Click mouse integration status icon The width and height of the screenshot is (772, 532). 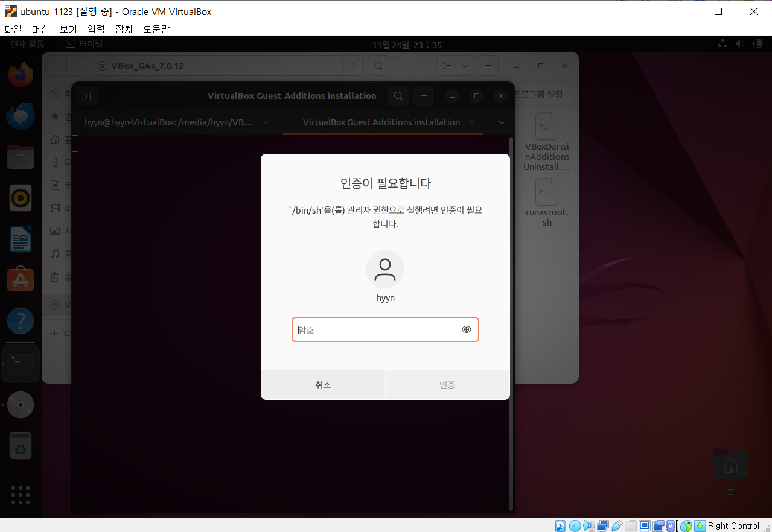686,526
